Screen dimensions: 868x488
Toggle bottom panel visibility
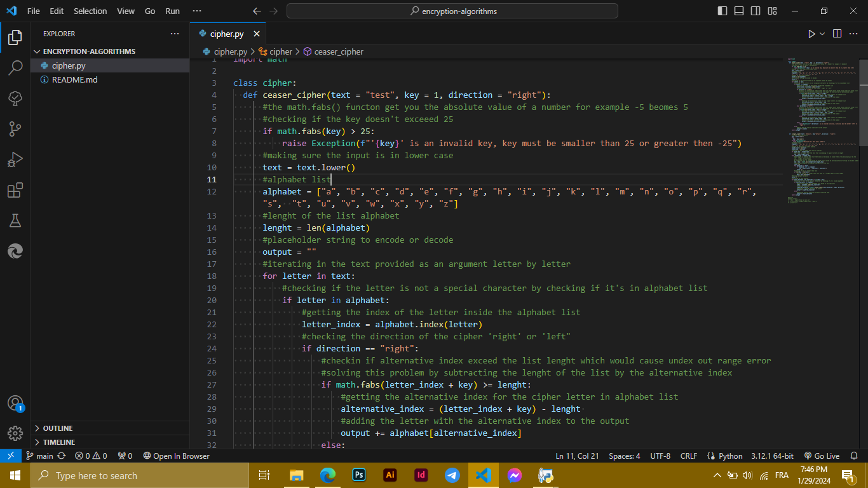(739, 11)
